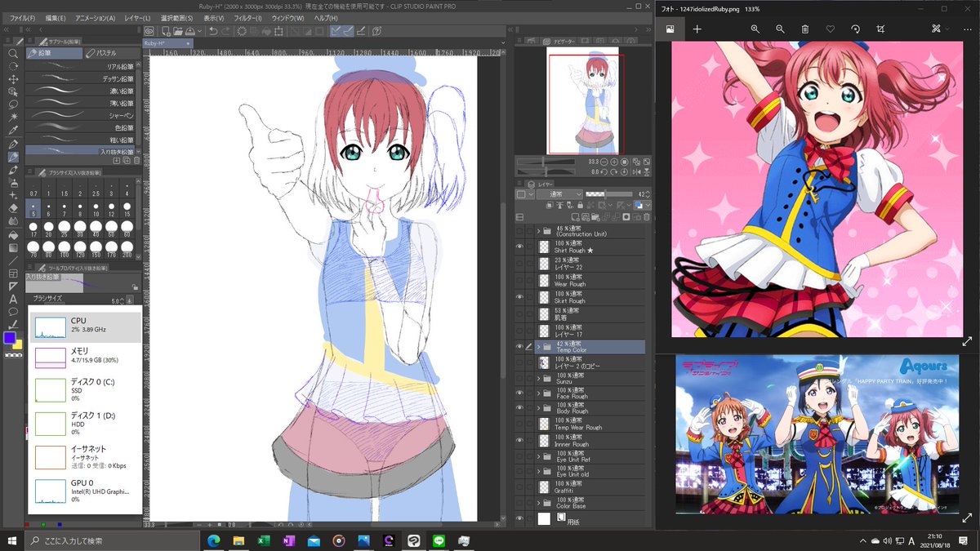
Task: Show the Wear Rough layer
Action: 519,281
